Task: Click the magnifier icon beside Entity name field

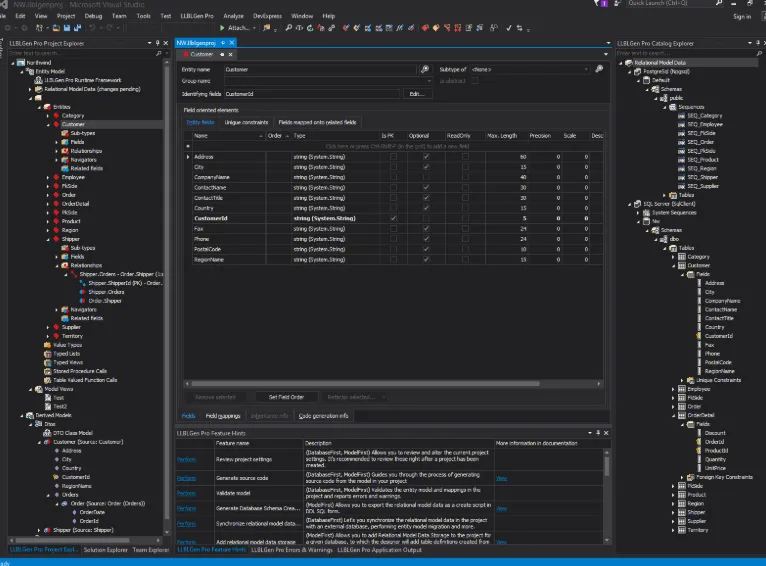Action: 425,69
